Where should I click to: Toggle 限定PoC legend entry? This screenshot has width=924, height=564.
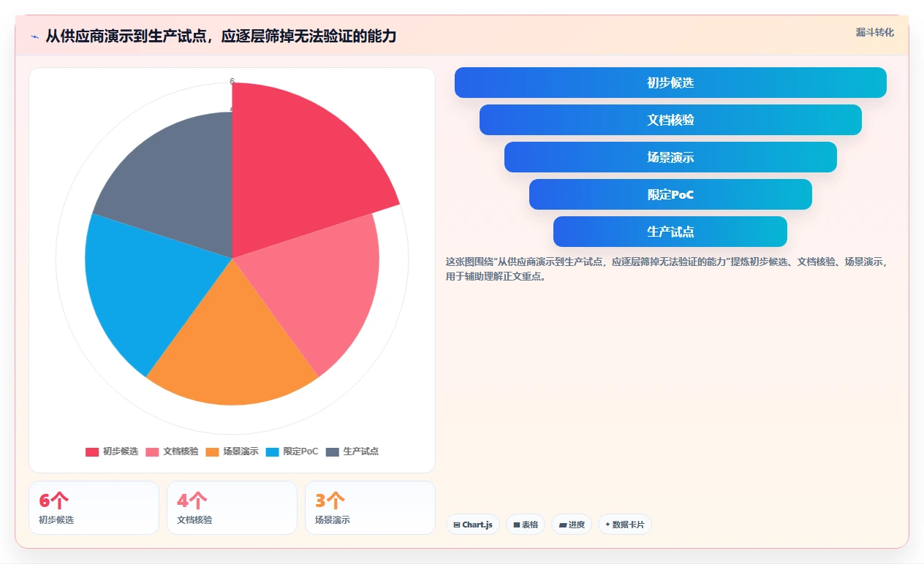(x=292, y=451)
